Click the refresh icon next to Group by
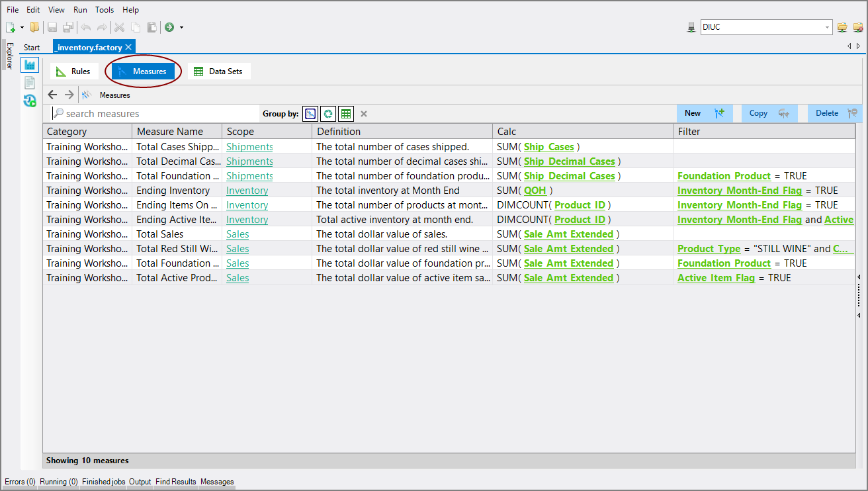 327,113
